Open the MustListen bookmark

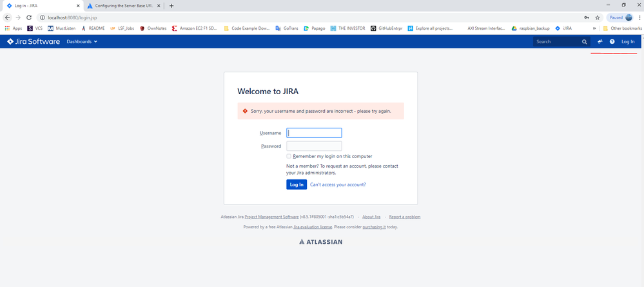coord(62,28)
